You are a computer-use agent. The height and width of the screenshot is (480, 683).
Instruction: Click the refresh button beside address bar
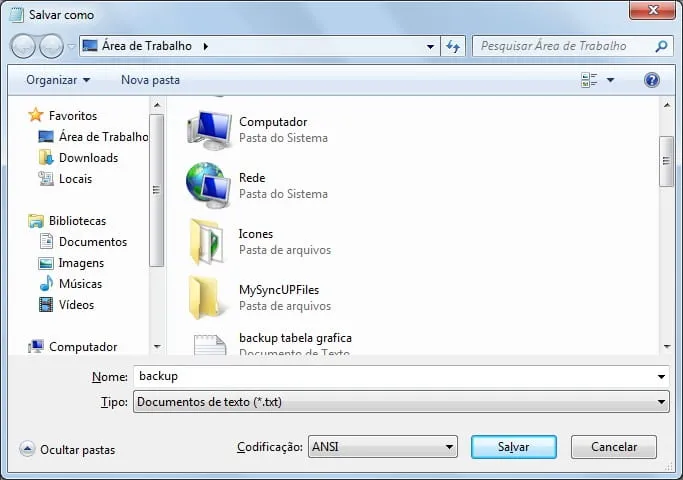[x=453, y=46]
